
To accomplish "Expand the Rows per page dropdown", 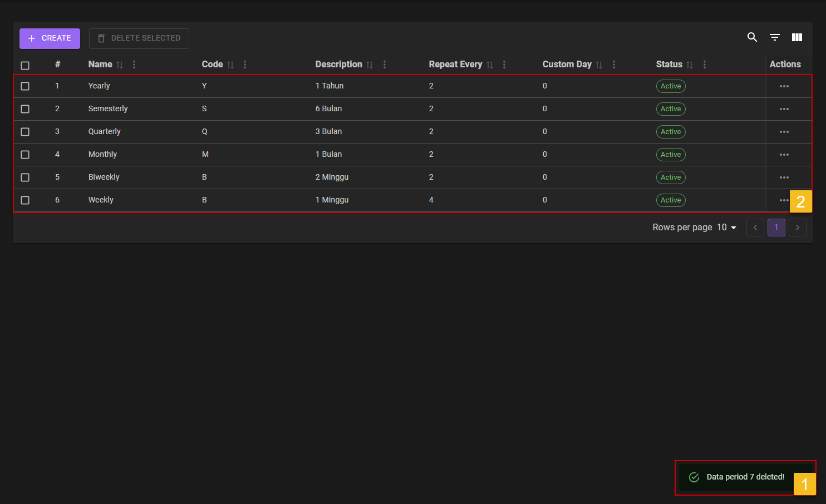I will (726, 228).
